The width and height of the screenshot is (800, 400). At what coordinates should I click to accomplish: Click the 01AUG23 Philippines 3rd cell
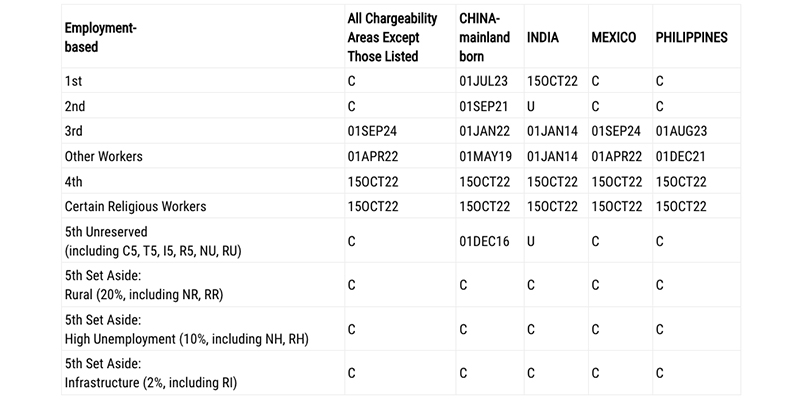[x=681, y=131]
